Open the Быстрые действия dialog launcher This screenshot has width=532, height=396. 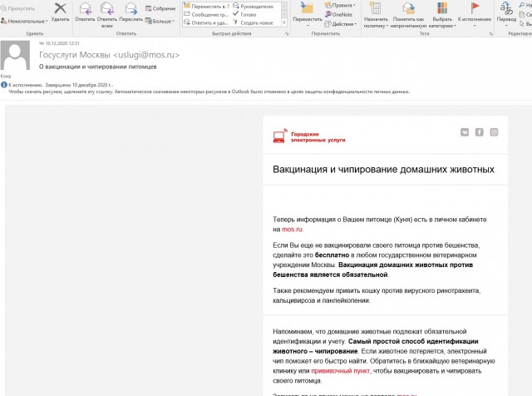pos(287,33)
